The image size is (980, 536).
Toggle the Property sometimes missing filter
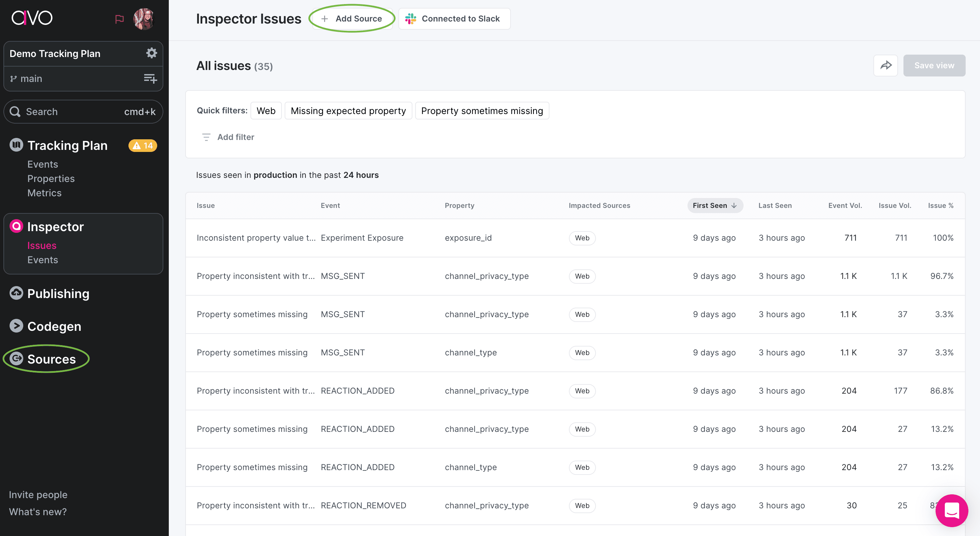[482, 111]
